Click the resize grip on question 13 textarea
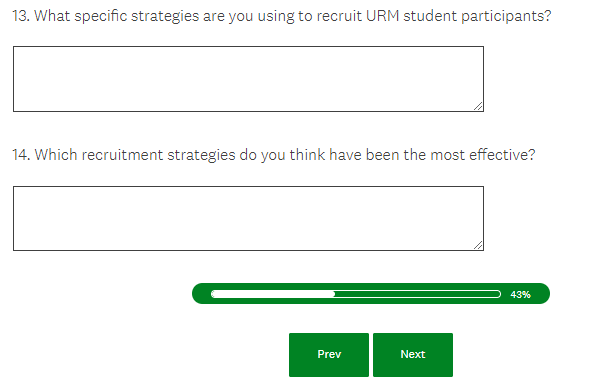 click(x=478, y=106)
